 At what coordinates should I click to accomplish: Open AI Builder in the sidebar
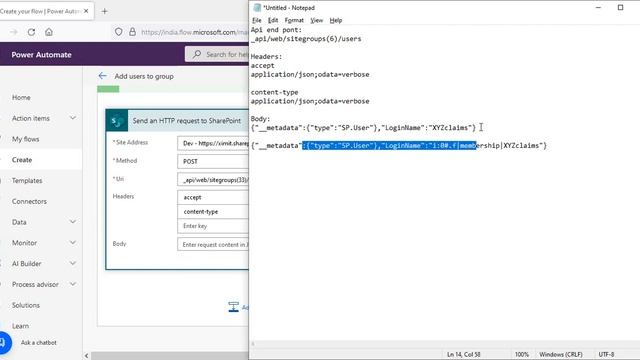tap(27, 264)
